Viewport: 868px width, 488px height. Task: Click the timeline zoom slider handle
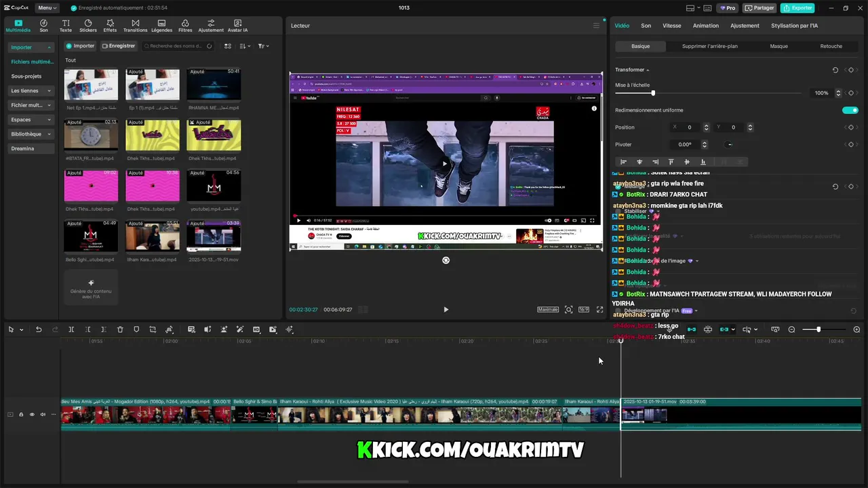(x=818, y=329)
